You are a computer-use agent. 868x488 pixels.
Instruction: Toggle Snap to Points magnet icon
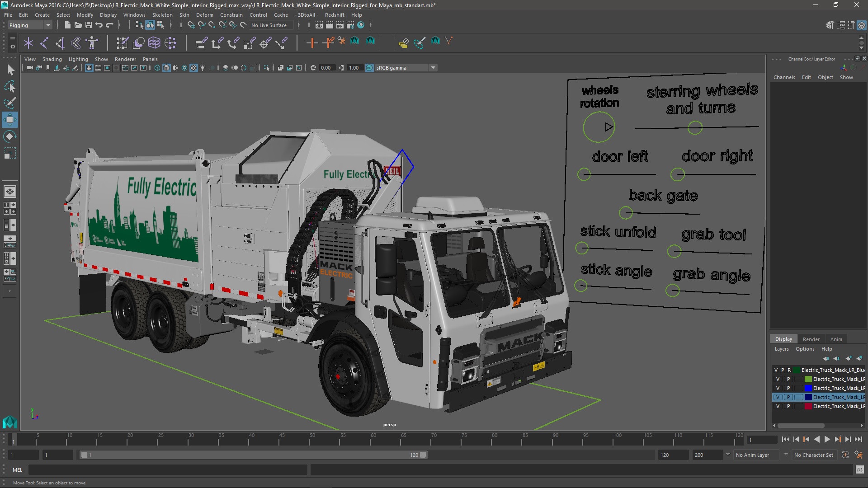(x=212, y=25)
